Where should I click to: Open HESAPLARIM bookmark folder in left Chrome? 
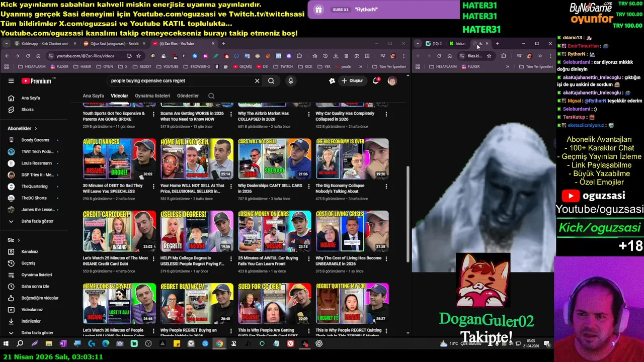32,66
